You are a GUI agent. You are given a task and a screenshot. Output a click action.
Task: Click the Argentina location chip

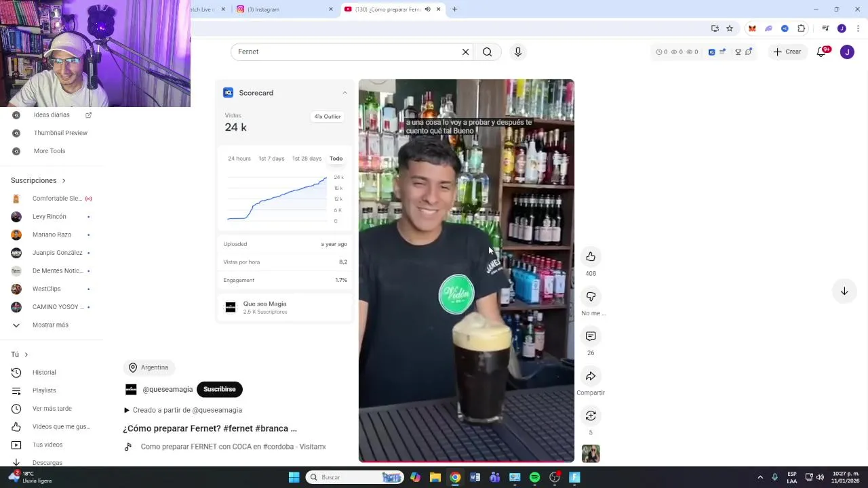[x=149, y=367]
